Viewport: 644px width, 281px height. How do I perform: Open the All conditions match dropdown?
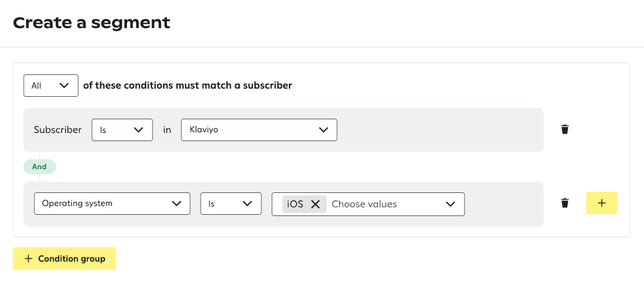[x=51, y=86]
